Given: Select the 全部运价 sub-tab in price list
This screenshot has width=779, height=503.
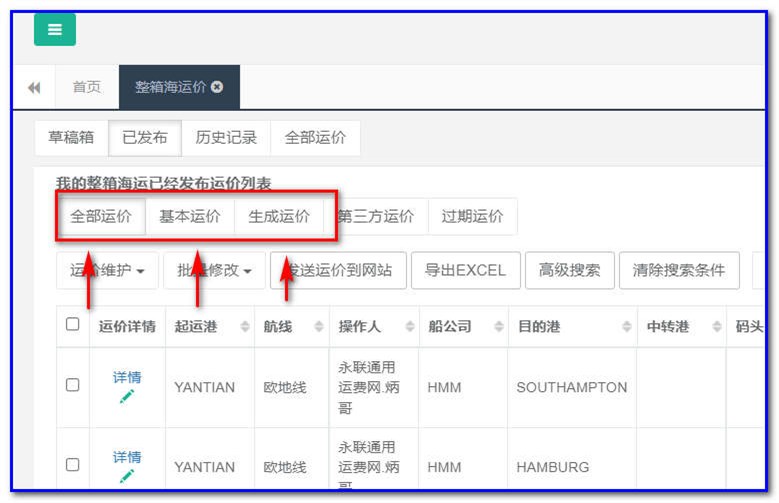Looking at the screenshot, I should (101, 216).
